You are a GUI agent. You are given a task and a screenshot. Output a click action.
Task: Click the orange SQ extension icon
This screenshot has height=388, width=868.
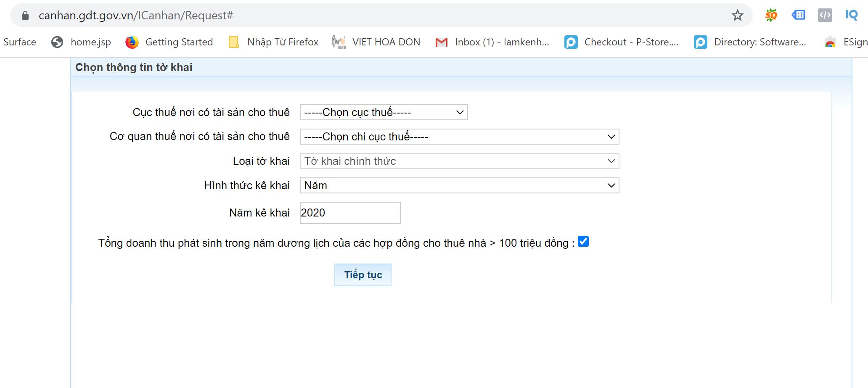coord(771,16)
